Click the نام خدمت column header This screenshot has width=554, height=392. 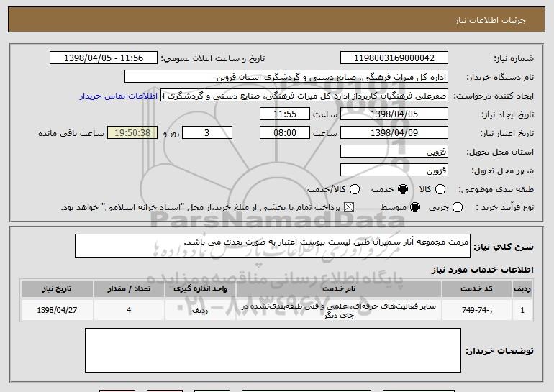tap(338, 288)
